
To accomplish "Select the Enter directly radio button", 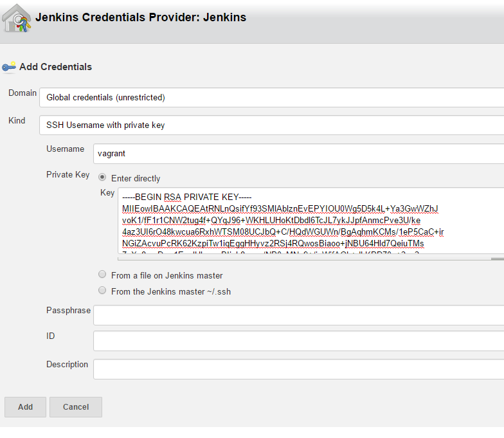I will [102, 178].
